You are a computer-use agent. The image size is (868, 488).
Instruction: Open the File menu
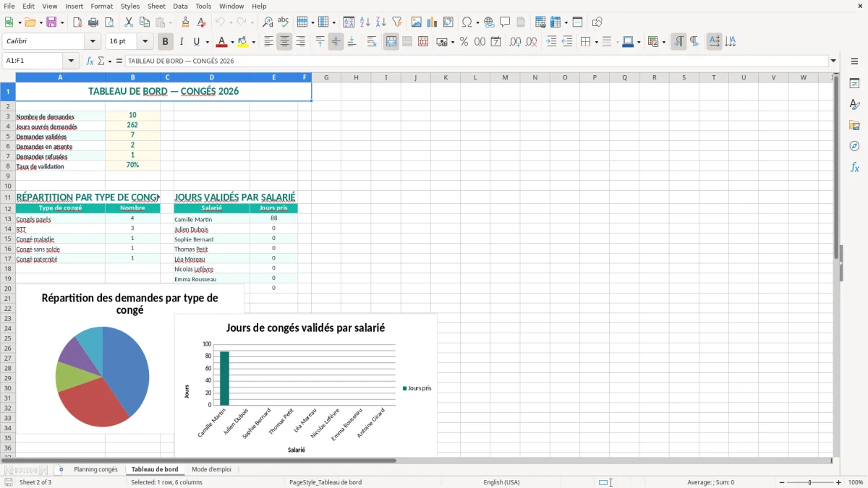pyautogui.click(x=9, y=6)
